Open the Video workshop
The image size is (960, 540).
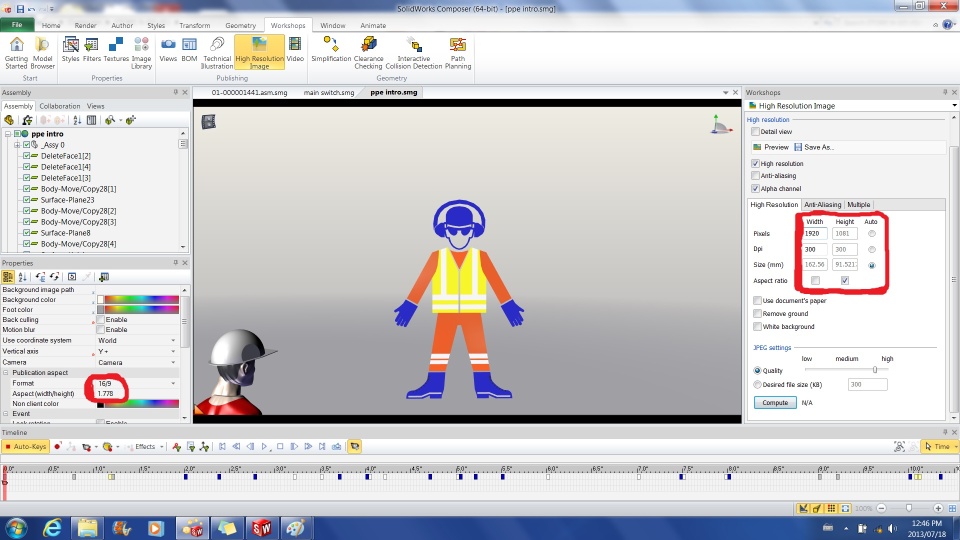pos(295,50)
